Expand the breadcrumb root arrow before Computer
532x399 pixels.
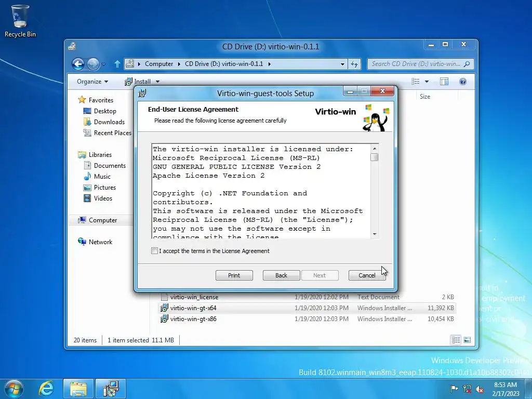pos(139,64)
